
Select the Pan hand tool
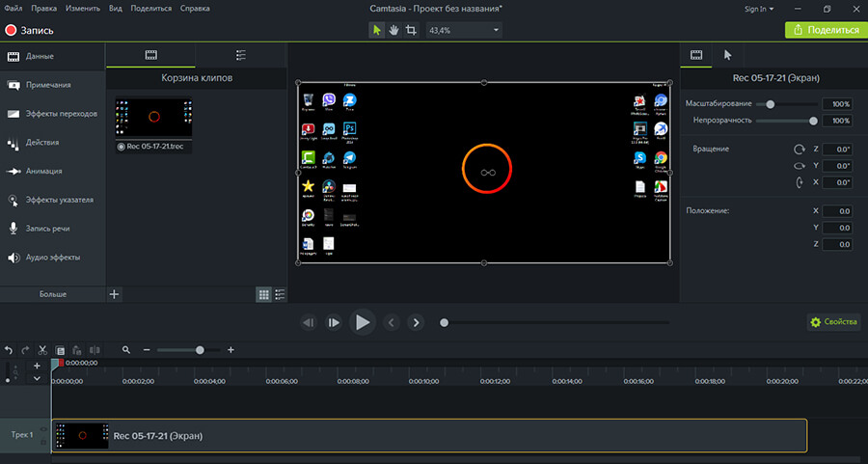click(x=393, y=30)
